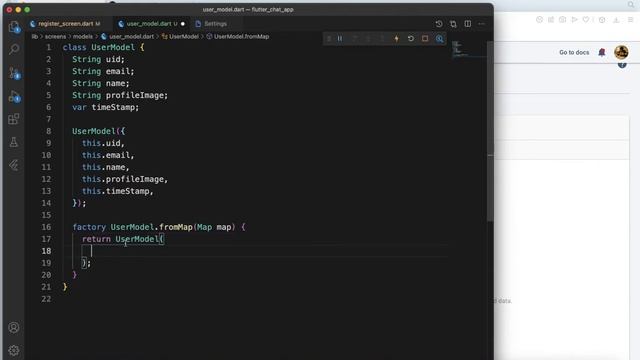The image size is (640, 360).
Task: Open the Source Control view
Action: point(14,73)
